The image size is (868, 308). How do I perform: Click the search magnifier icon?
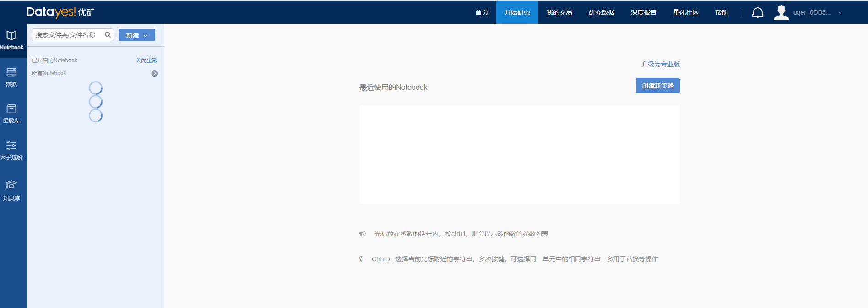point(108,35)
